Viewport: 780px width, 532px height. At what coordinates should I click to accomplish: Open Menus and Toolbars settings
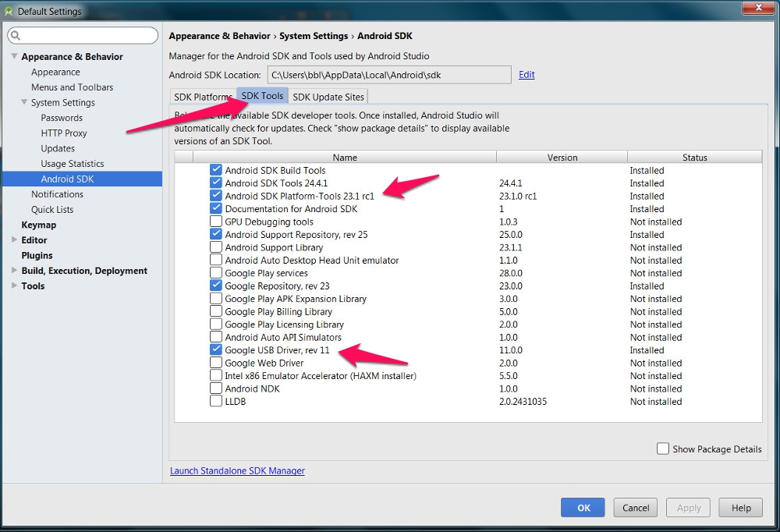72,87
